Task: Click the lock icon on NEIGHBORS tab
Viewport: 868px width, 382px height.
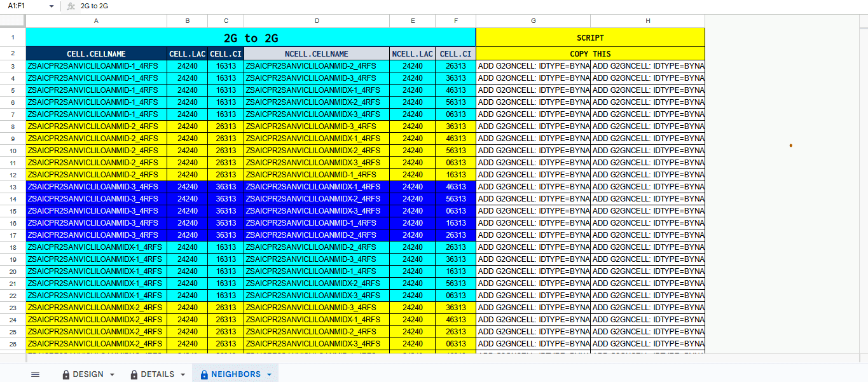Action: pos(204,374)
